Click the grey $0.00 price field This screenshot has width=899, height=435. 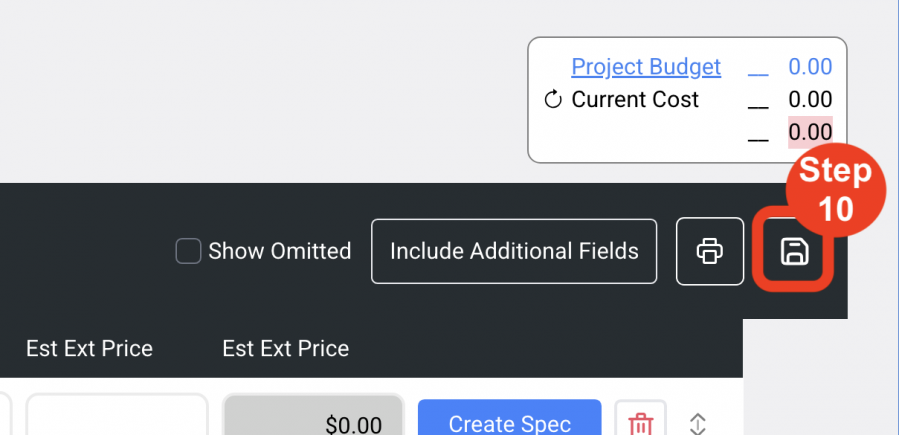tap(313, 414)
